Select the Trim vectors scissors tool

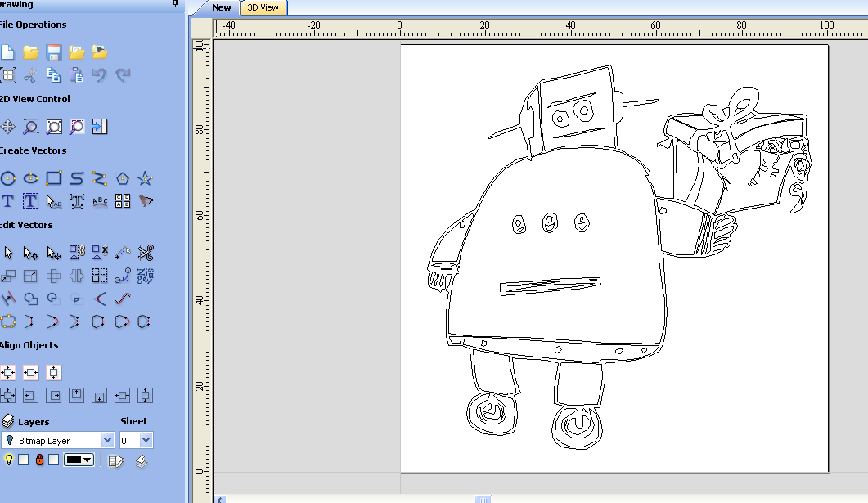click(146, 253)
